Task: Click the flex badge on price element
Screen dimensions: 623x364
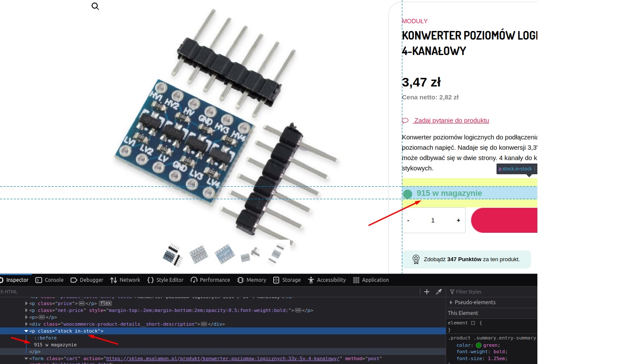Action: [105, 303]
